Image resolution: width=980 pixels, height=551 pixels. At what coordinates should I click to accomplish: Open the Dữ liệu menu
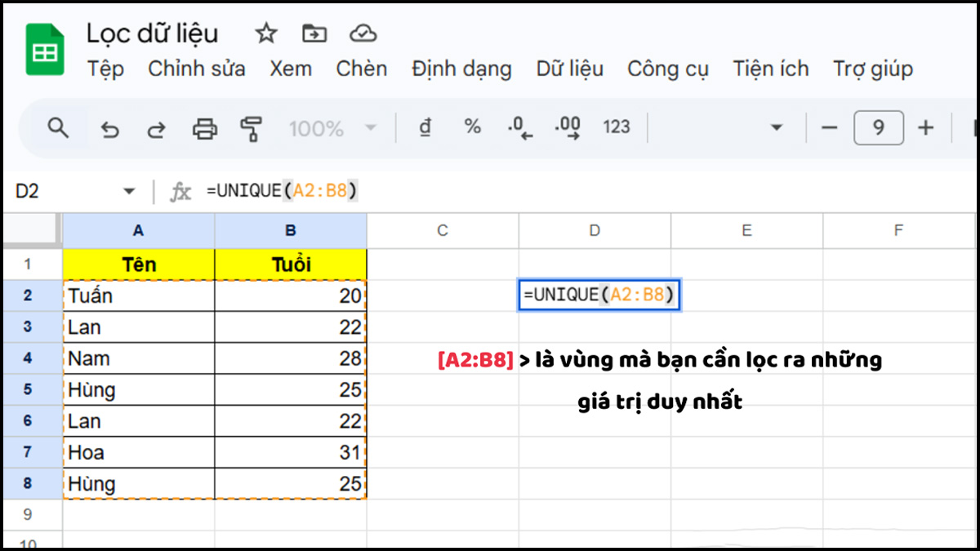click(569, 69)
